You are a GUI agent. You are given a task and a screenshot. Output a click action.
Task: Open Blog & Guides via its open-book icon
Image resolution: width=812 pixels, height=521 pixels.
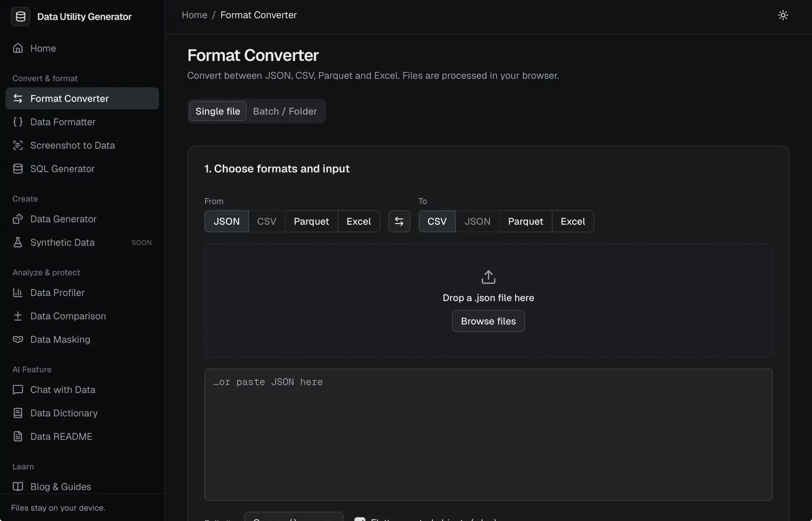coord(18,486)
